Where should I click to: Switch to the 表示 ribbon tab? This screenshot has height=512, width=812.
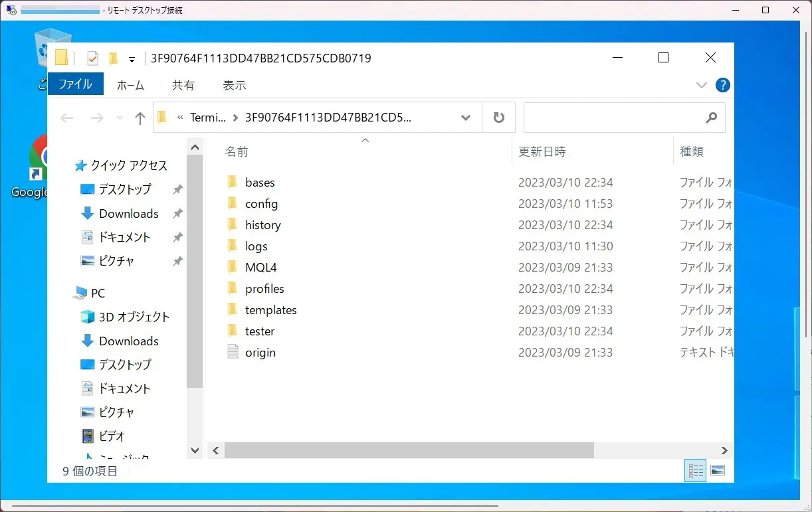234,85
